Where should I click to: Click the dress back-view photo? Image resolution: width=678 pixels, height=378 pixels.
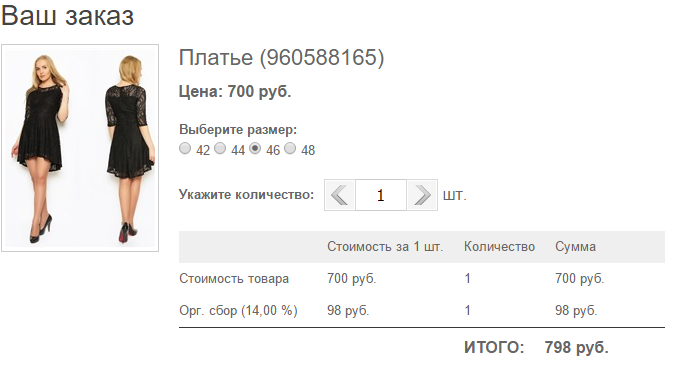[x=129, y=148]
